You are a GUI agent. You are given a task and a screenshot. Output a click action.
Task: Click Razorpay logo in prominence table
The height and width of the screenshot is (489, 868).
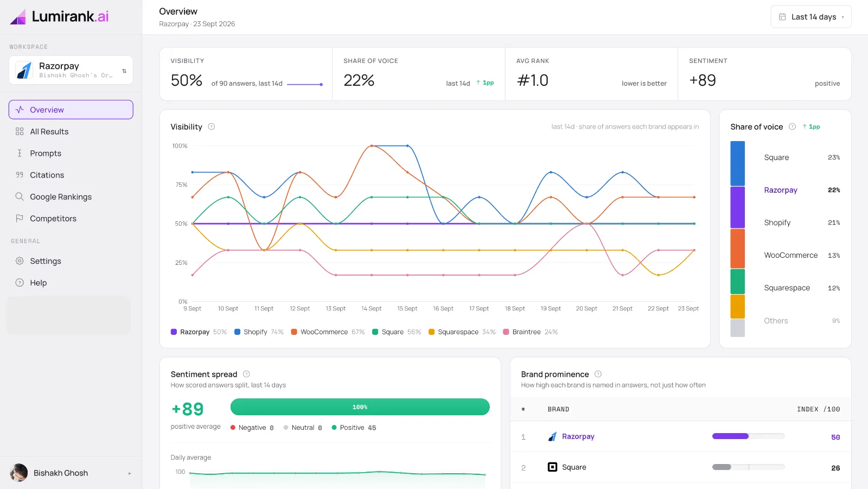coord(552,436)
